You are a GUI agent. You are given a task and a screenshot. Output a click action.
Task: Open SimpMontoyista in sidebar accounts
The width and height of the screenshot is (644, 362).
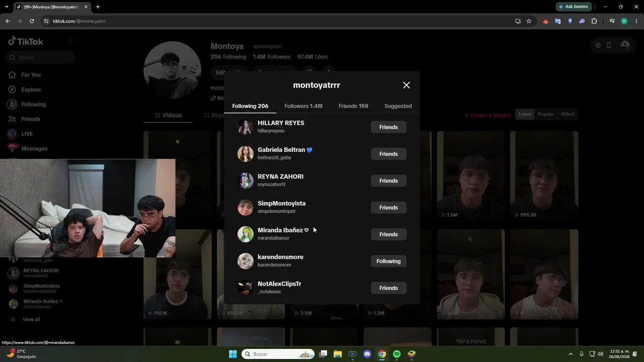pos(41,288)
